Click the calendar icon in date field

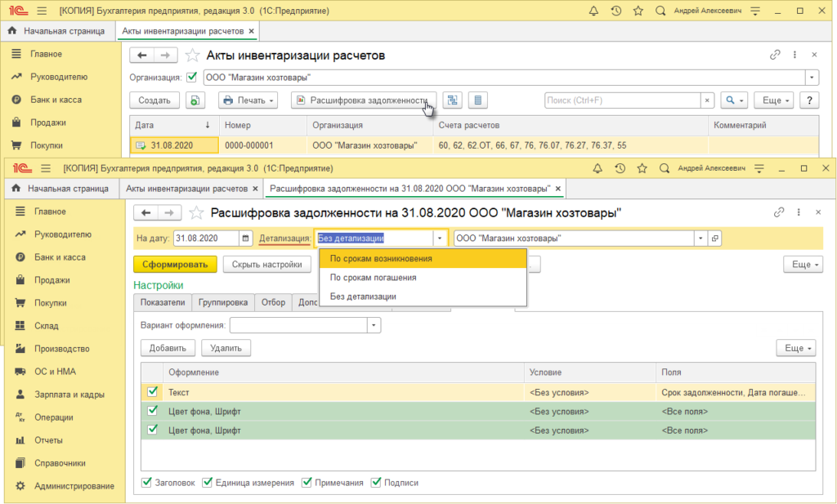pyautogui.click(x=245, y=239)
